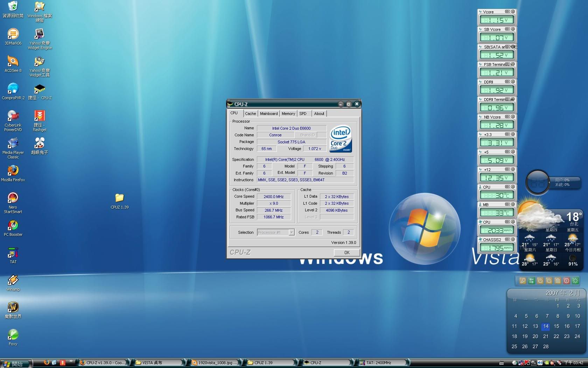Click the system tray clock 03:42
The width and height of the screenshot is (588, 368).
click(574, 363)
